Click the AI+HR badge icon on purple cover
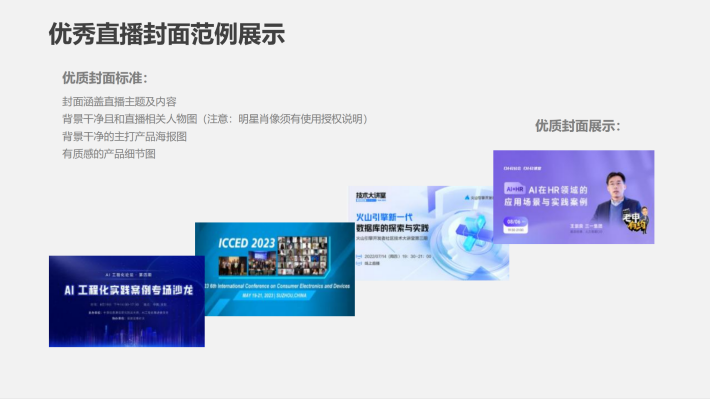This screenshot has height=399, width=710. [x=514, y=189]
